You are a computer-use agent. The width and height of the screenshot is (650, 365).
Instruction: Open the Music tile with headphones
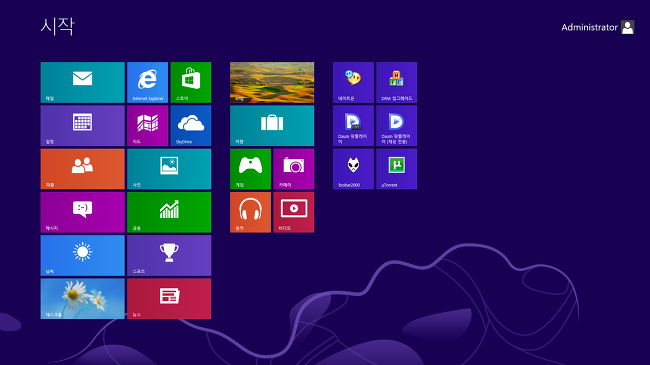coord(250,212)
